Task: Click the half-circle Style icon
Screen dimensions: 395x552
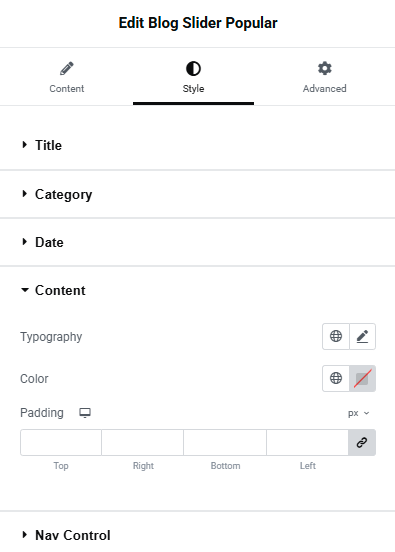Action: pos(193,69)
